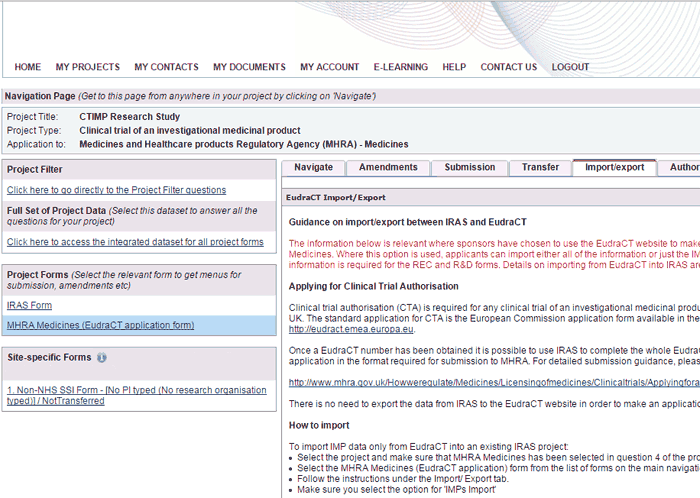
Task: Open the Non-NHS SSI Form link
Action: click(x=137, y=395)
